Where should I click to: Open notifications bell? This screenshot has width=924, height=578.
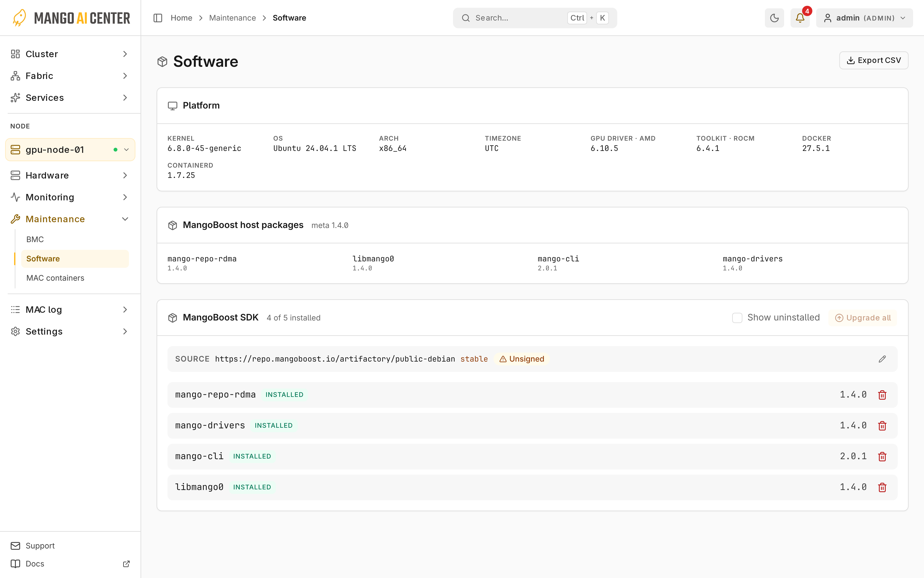[800, 18]
